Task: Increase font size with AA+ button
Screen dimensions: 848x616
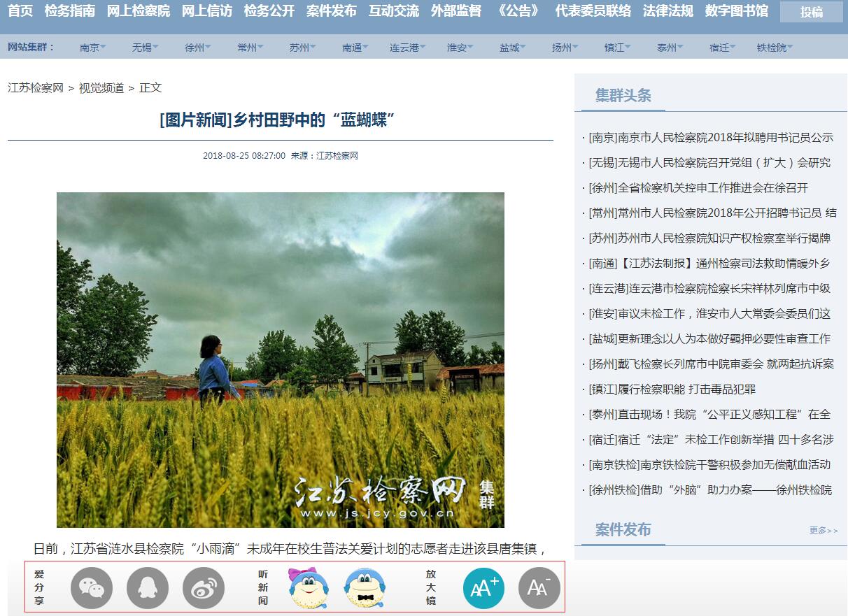Action: pyautogui.click(x=483, y=588)
